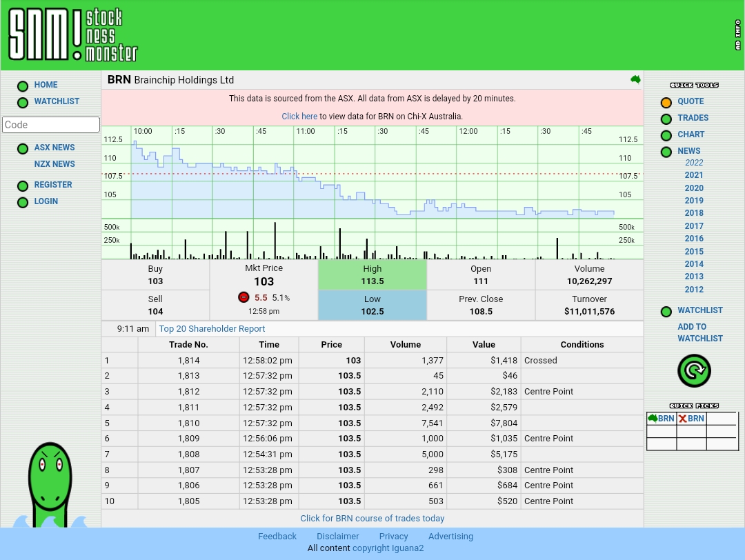Click the green bullet beside TRADES
Screen dimensions: 745x560
pos(666,119)
